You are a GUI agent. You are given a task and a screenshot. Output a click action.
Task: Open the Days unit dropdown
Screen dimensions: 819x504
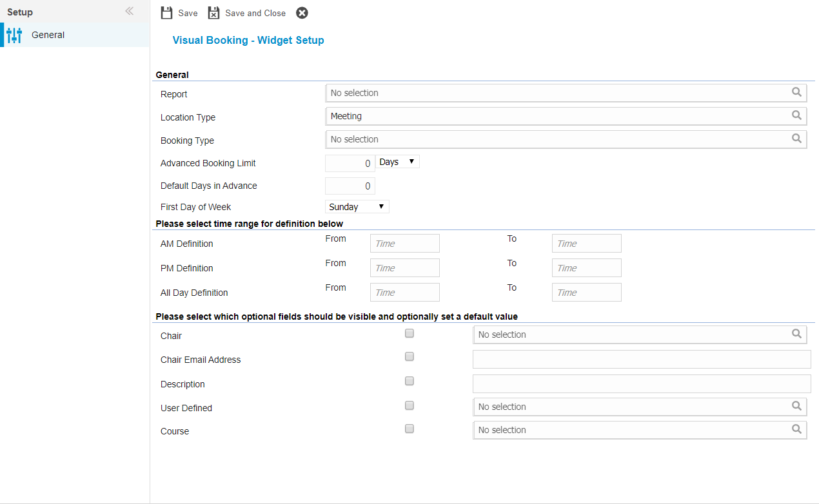tap(397, 162)
